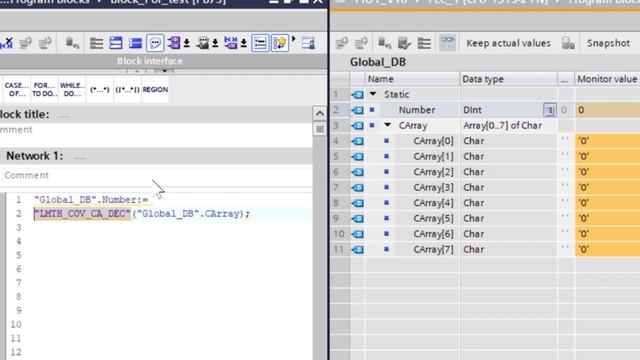Click the Network 1 comment field
This screenshot has width=640, height=360.
tap(156, 175)
